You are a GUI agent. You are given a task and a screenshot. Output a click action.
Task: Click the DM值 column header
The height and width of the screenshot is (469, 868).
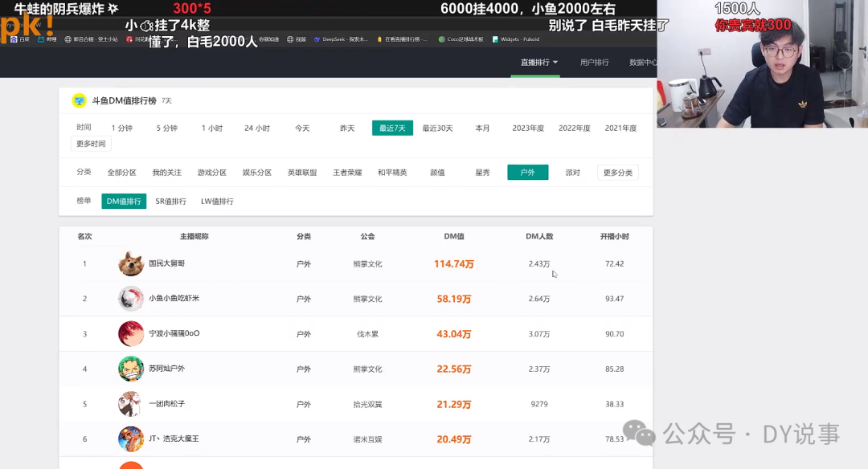tap(454, 236)
